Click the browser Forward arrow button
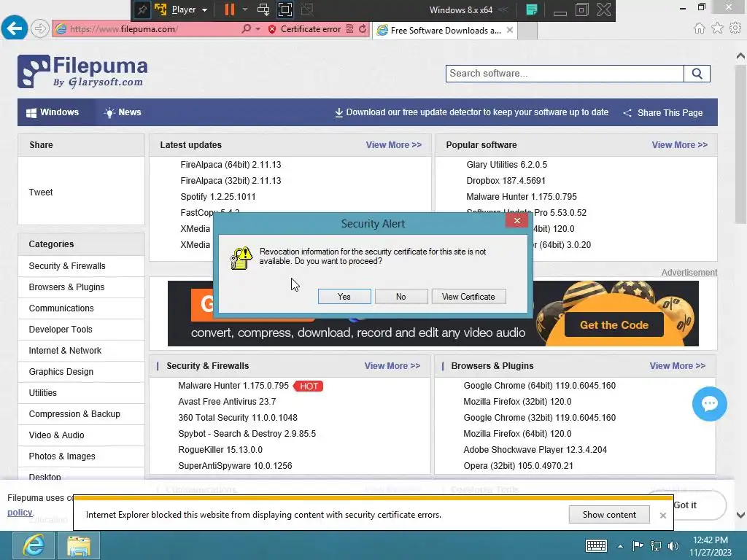747x560 pixels. pyautogui.click(x=40, y=28)
